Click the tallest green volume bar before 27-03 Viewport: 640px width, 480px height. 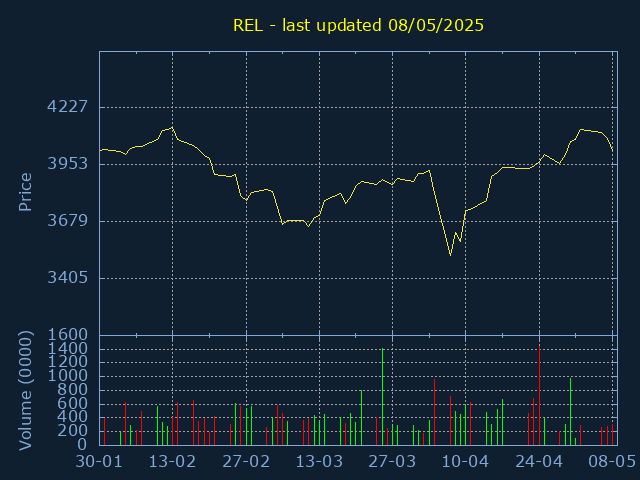point(382,396)
